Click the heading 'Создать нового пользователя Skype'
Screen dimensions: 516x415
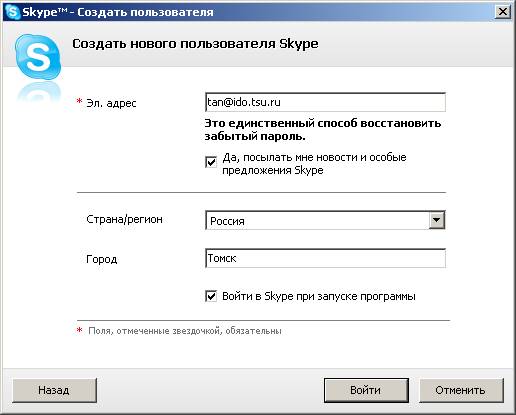(195, 44)
